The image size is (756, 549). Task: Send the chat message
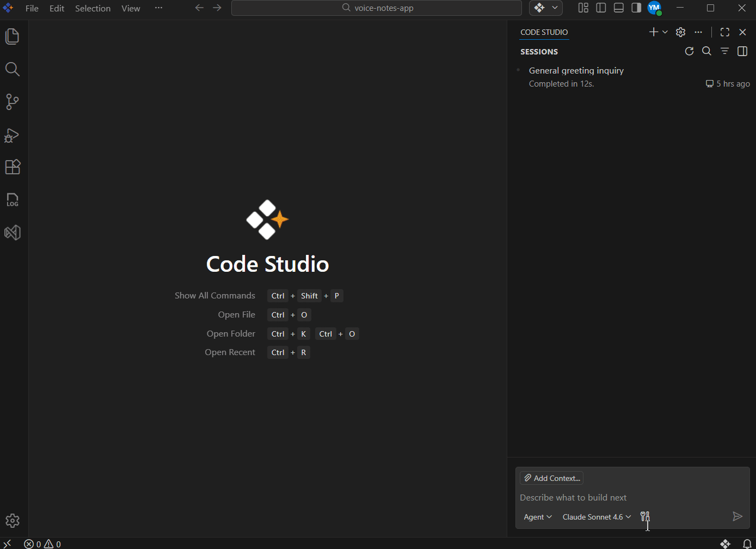(x=737, y=517)
